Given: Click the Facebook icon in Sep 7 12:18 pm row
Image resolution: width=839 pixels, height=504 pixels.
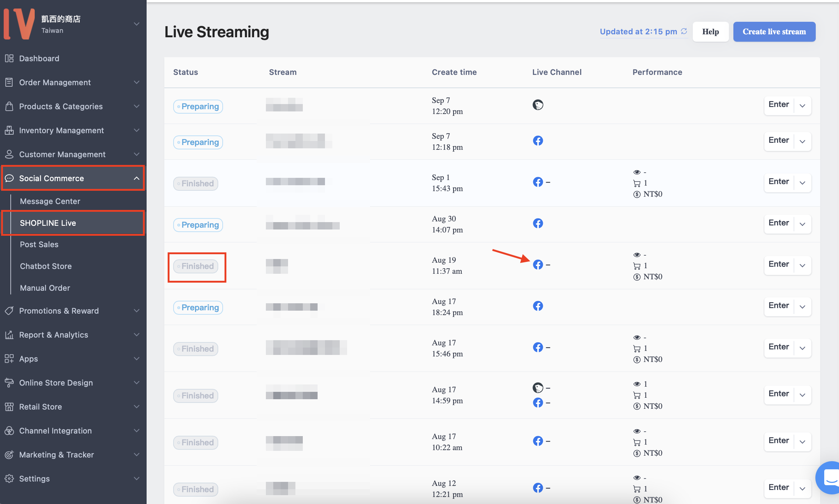Looking at the screenshot, I should click(x=538, y=141).
